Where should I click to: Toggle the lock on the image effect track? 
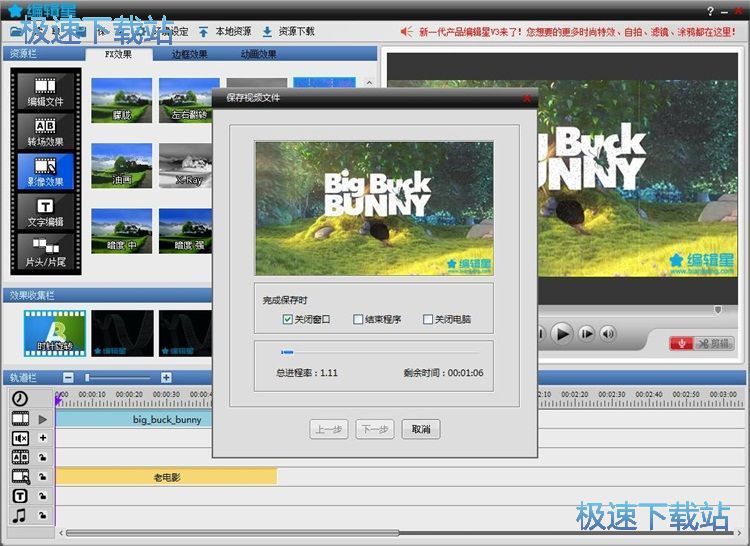tap(43, 477)
